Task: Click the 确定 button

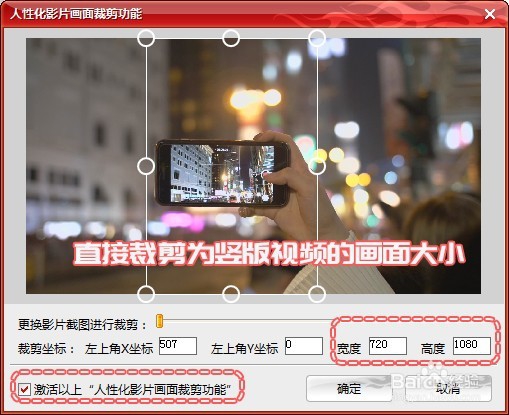Action: pos(349,388)
